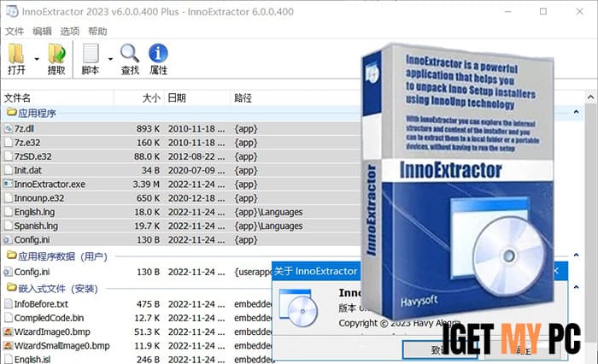Click the Open (打开) folder toolbar icon
The image size is (598, 364).
16,54
